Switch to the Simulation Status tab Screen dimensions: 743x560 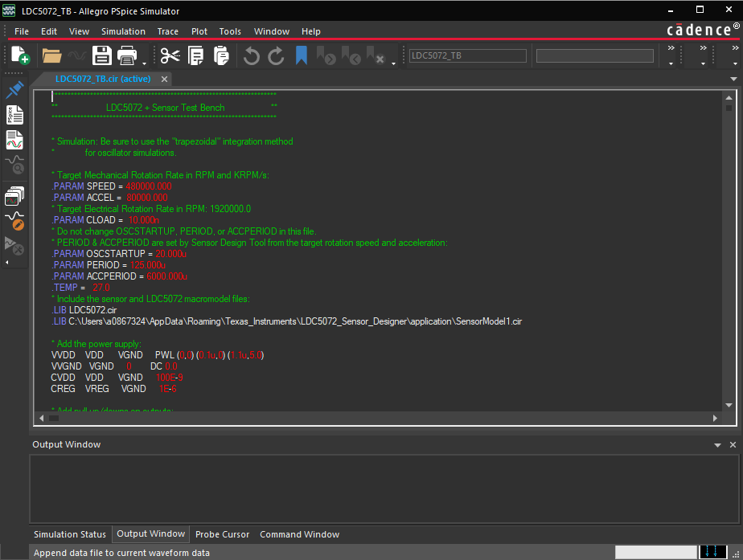click(69, 534)
